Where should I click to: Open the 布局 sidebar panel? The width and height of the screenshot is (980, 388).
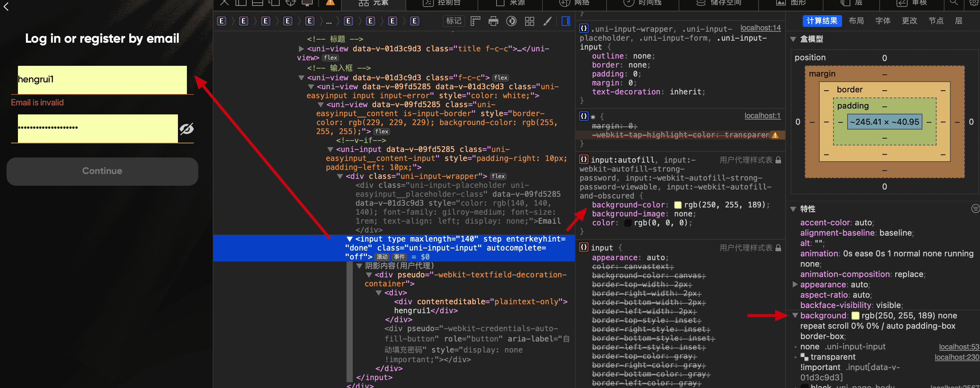point(856,21)
